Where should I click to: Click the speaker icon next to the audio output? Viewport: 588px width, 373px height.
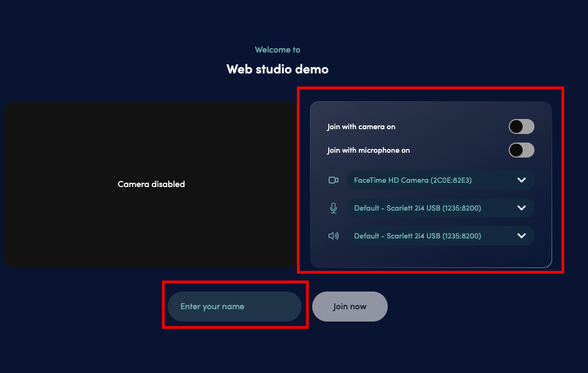334,236
